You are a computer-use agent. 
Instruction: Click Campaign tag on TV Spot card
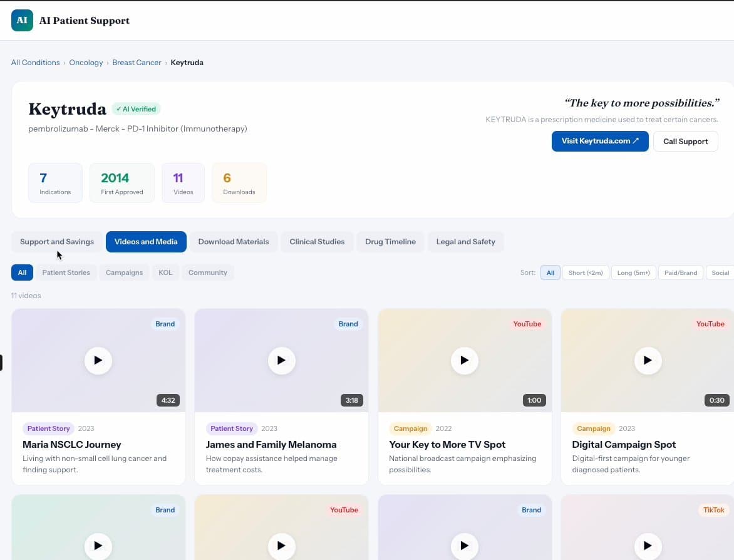411,428
